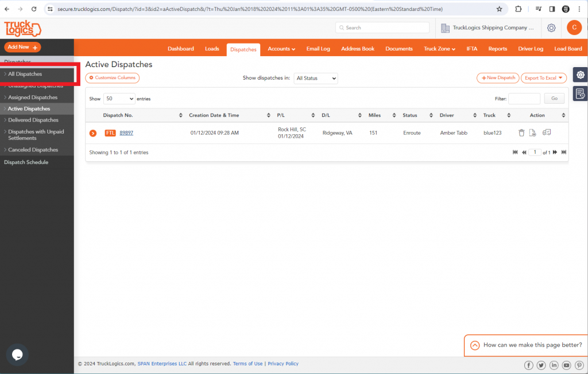The height and width of the screenshot is (374, 588).
Task: Open Privacy Policy link
Action: [283, 364]
